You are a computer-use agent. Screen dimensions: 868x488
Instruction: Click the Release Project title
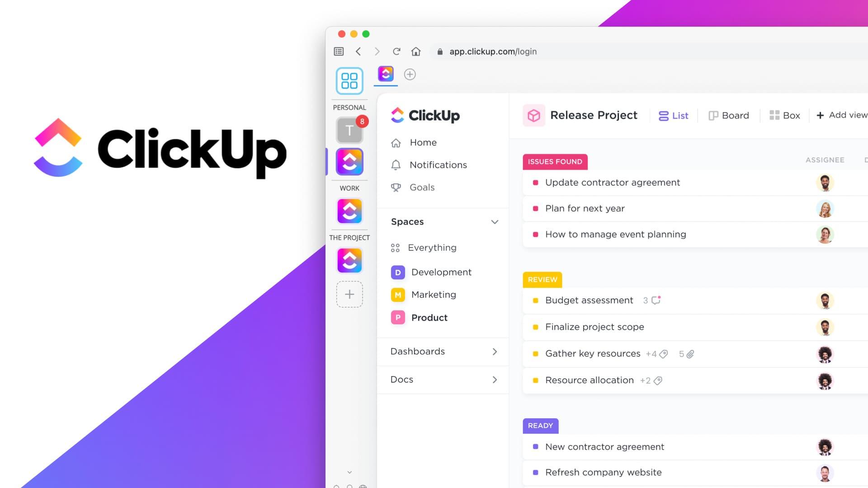593,114
